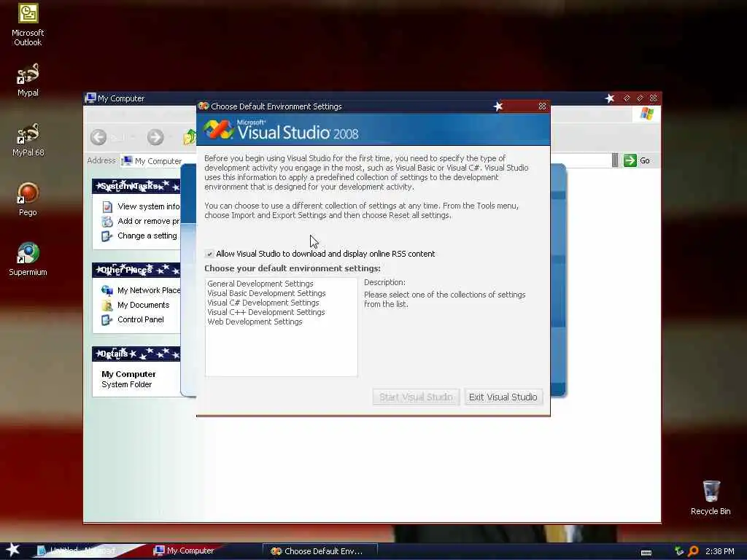This screenshot has height=560, width=747.
Task: Click the Visual Studio dialog title icon
Action: (204, 106)
